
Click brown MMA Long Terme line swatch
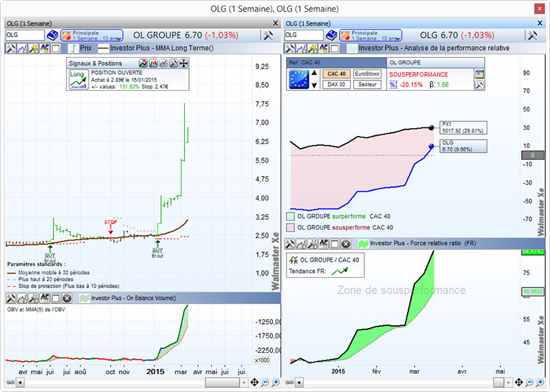[102, 48]
